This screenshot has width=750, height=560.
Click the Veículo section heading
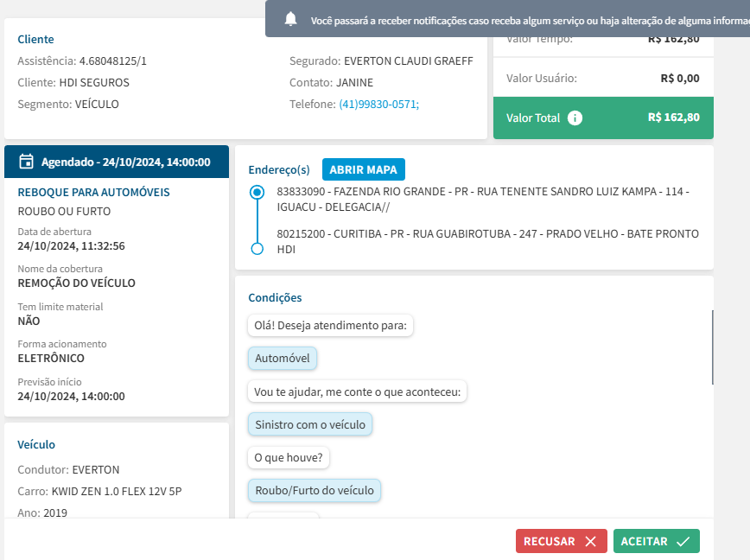pos(36,445)
